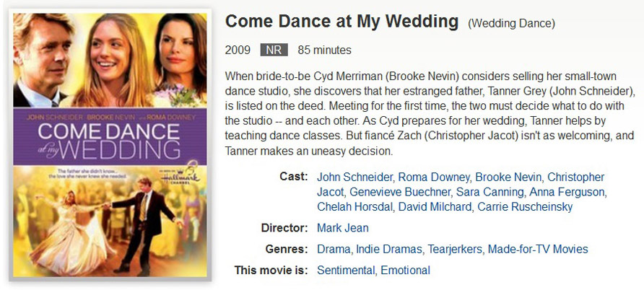Open Genevieve Buechner cast link
The image size is (644, 290).
pyautogui.click(x=399, y=192)
